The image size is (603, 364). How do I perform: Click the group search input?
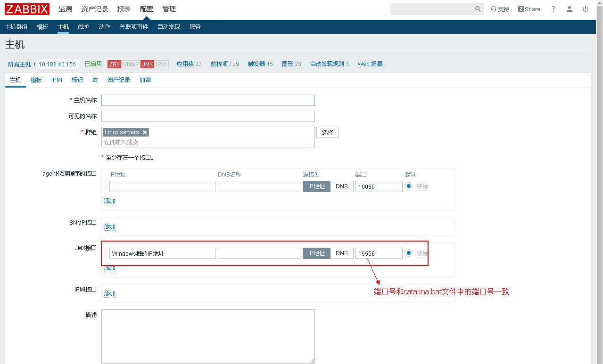click(x=208, y=142)
